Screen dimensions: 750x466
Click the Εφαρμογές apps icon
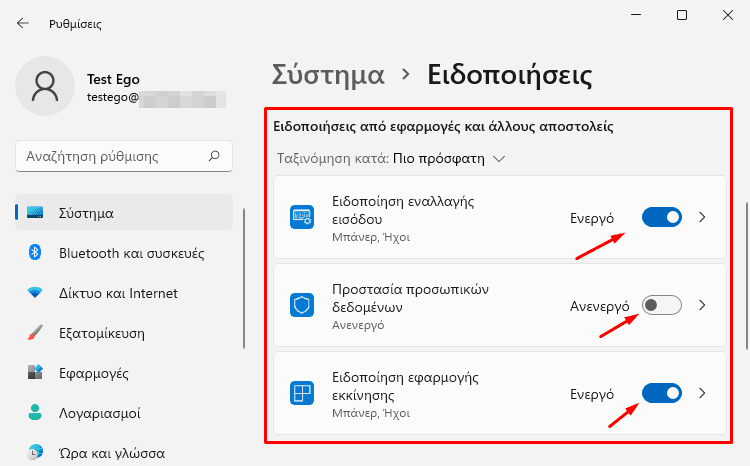coord(35,372)
